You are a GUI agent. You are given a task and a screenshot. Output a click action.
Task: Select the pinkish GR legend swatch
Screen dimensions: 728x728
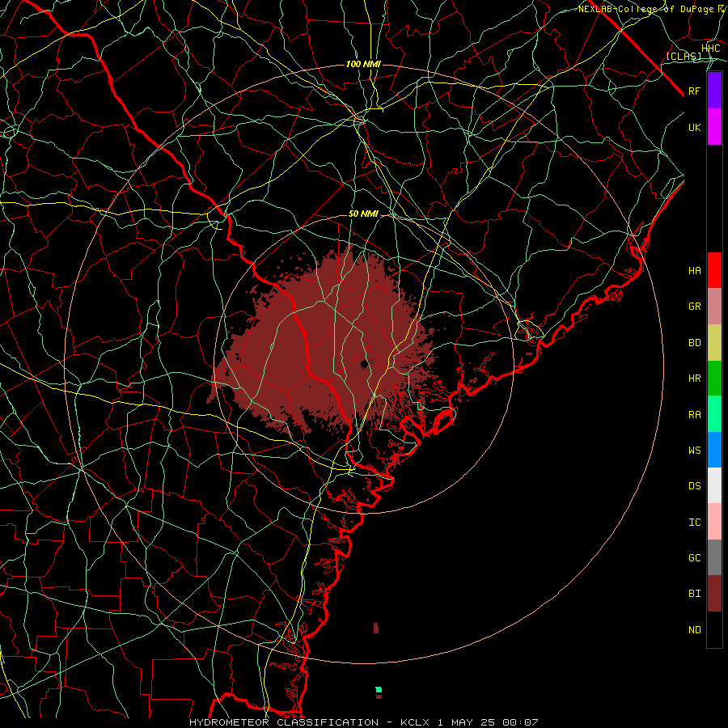[x=714, y=307]
